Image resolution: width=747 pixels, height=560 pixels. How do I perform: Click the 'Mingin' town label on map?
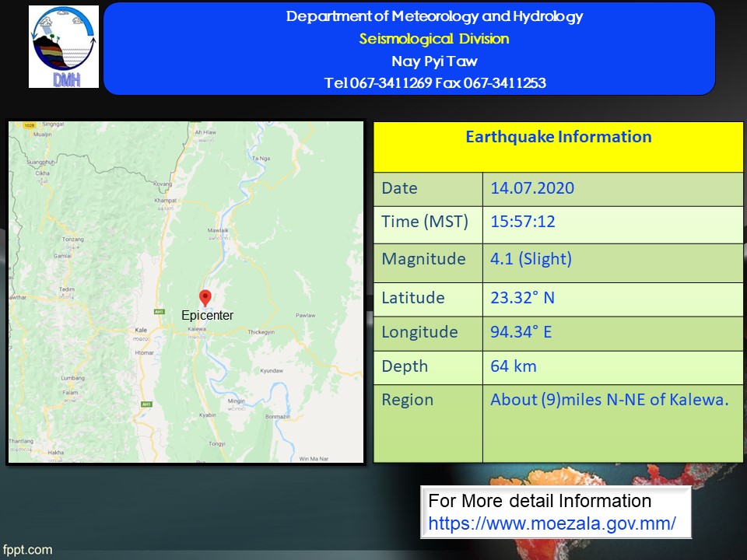(236, 401)
